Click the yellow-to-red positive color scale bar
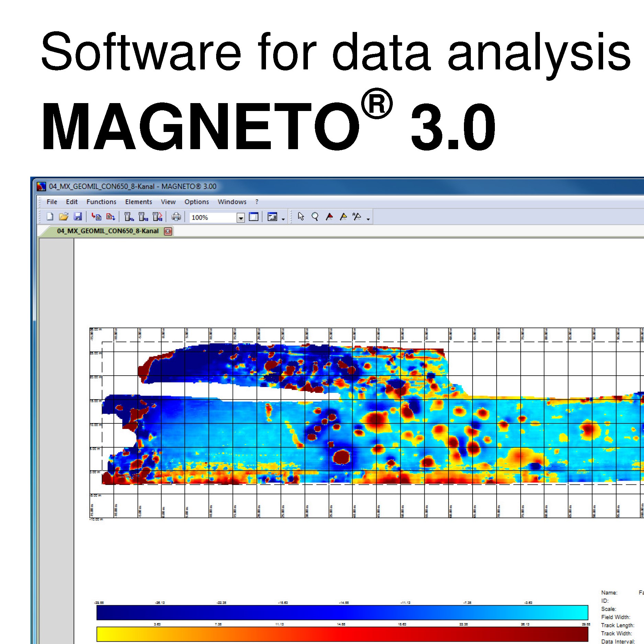The image size is (644, 644). coord(342,634)
